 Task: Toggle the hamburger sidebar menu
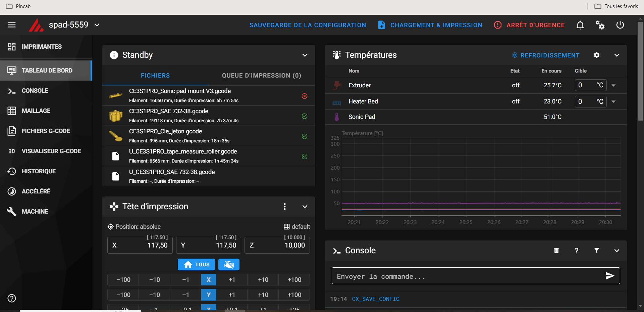[x=12, y=25]
